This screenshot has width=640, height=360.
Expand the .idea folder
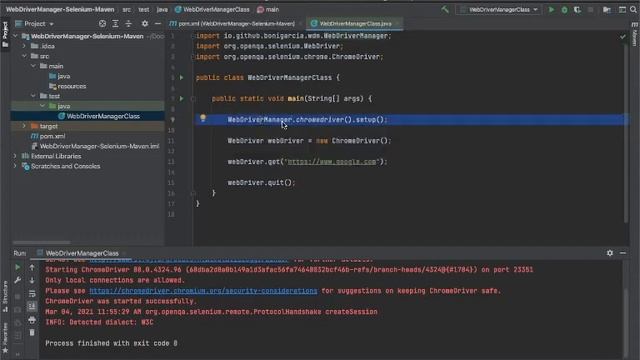click(24, 46)
